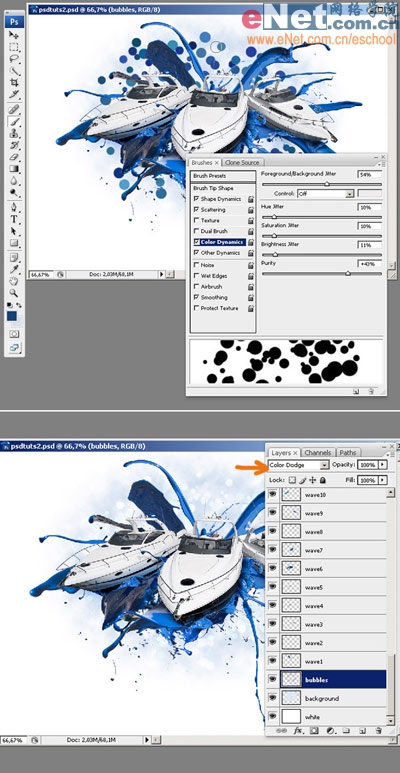
Task: Select the Brush tool
Action: (14, 121)
